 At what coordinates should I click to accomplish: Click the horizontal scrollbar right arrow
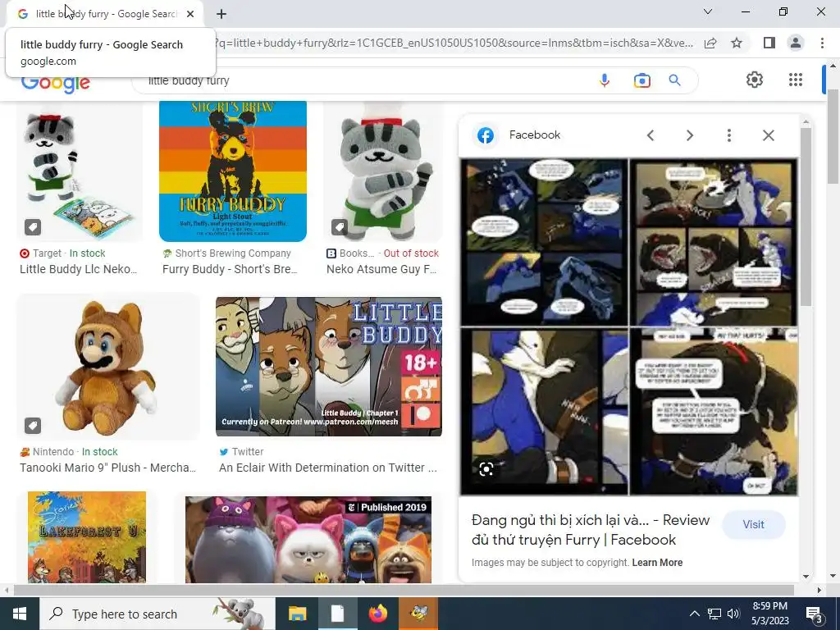tap(819, 590)
